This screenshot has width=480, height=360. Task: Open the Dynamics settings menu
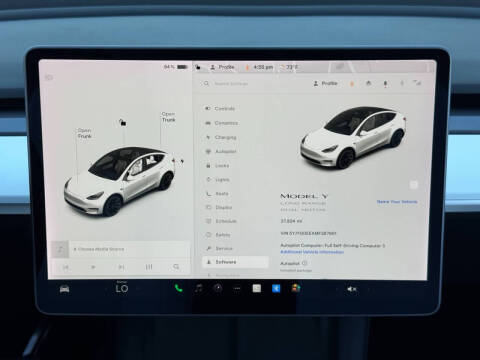[222, 123]
